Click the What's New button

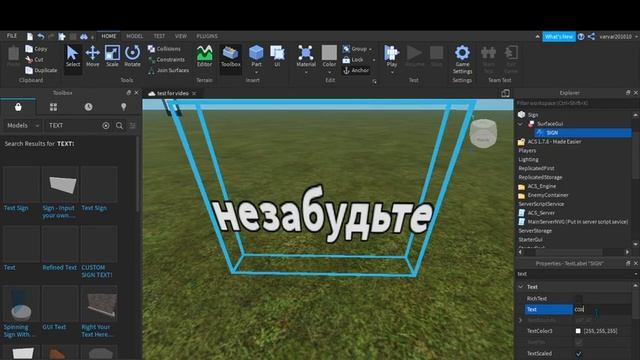[559, 37]
